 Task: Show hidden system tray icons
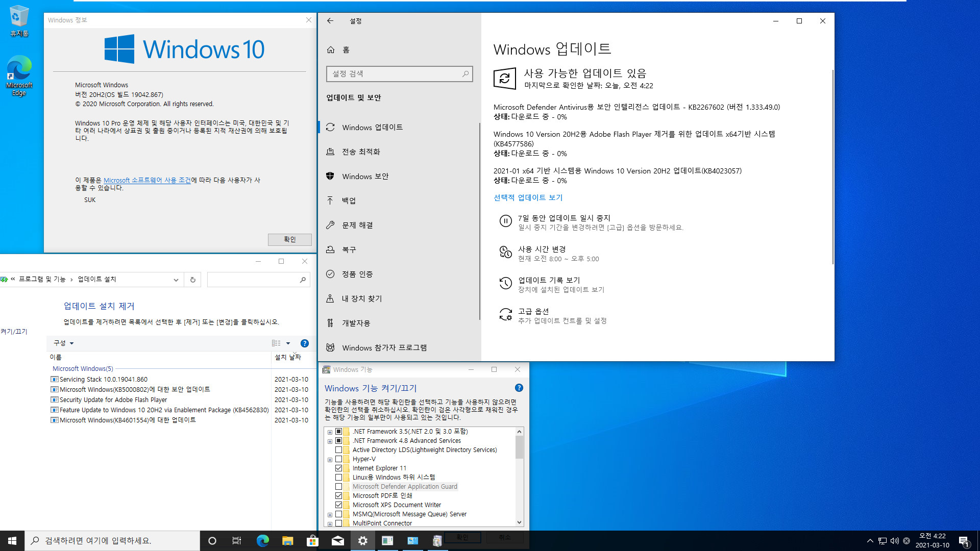870,541
